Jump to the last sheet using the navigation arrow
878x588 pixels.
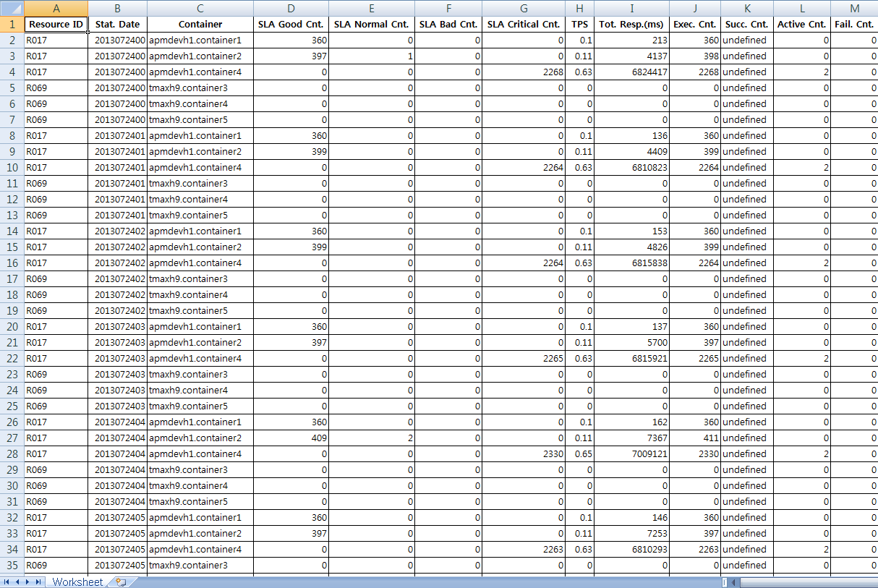pyautogui.click(x=39, y=582)
